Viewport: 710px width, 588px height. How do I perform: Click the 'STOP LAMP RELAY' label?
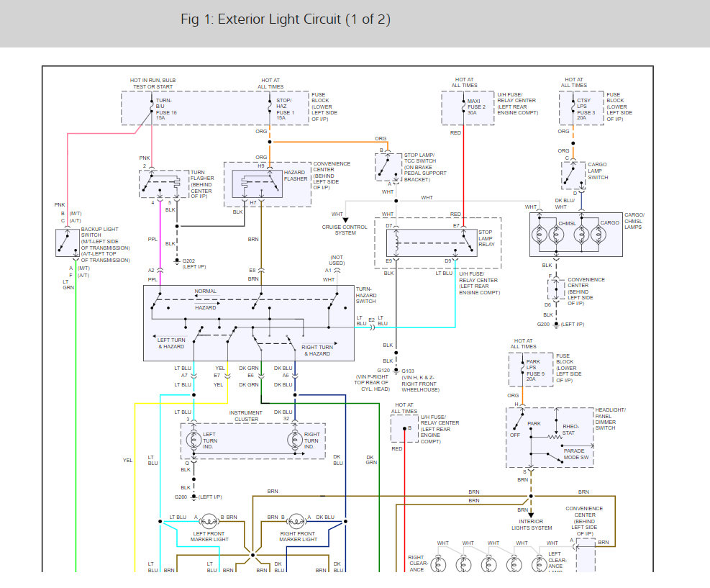tap(487, 238)
